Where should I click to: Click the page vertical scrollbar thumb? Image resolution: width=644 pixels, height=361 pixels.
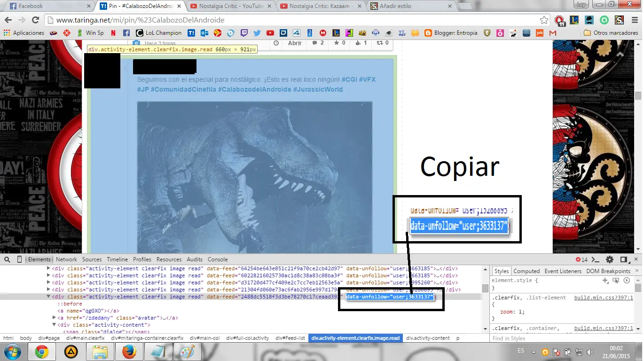pos(638,95)
